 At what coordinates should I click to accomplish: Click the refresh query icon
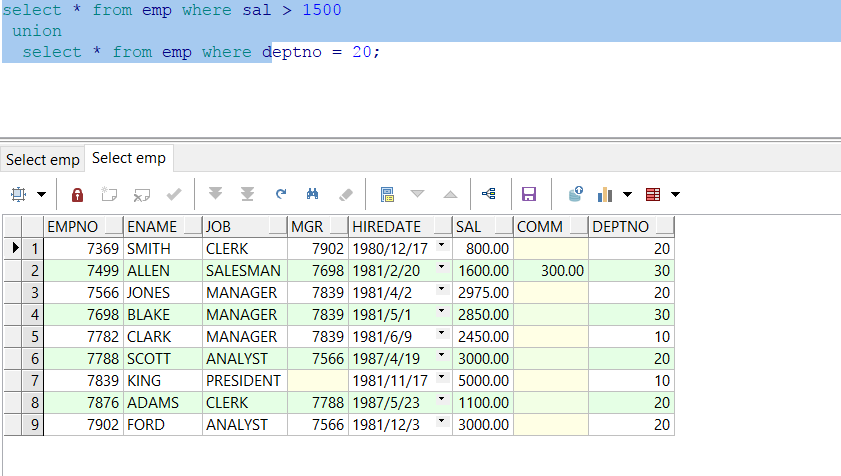(281, 194)
